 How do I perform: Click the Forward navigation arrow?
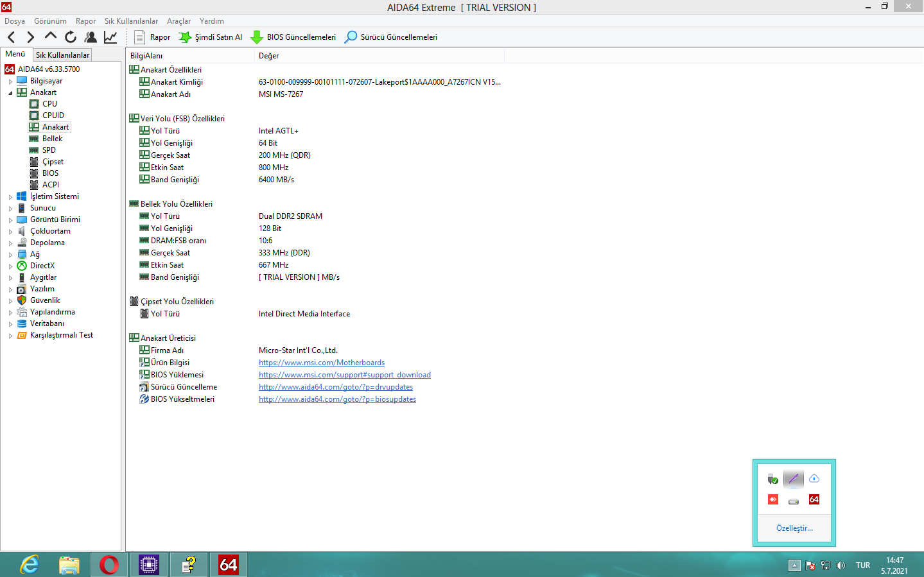point(30,37)
